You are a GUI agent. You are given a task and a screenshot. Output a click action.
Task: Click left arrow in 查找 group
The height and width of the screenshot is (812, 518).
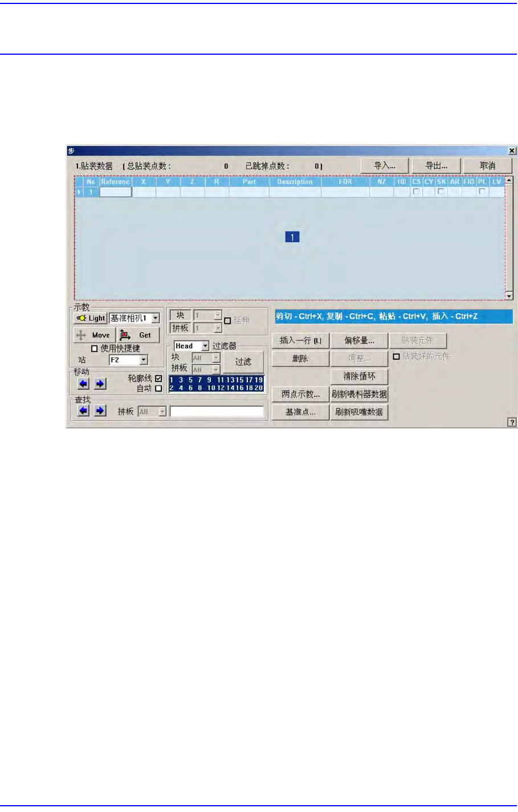point(83,411)
